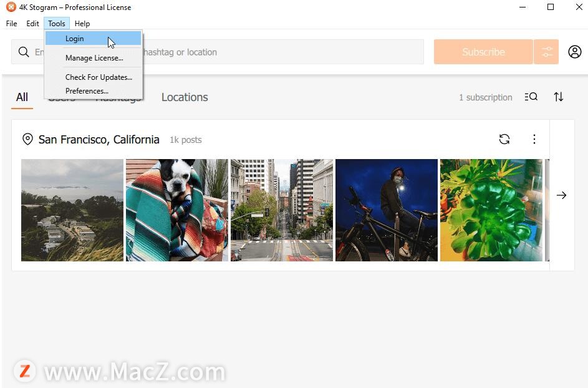588x388 pixels.
Task: Choose Manage License menu entry
Action: click(x=93, y=58)
